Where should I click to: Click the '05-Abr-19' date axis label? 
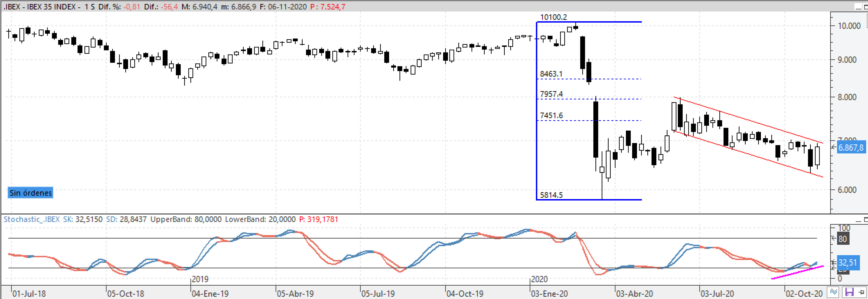[x=295, y=294]
